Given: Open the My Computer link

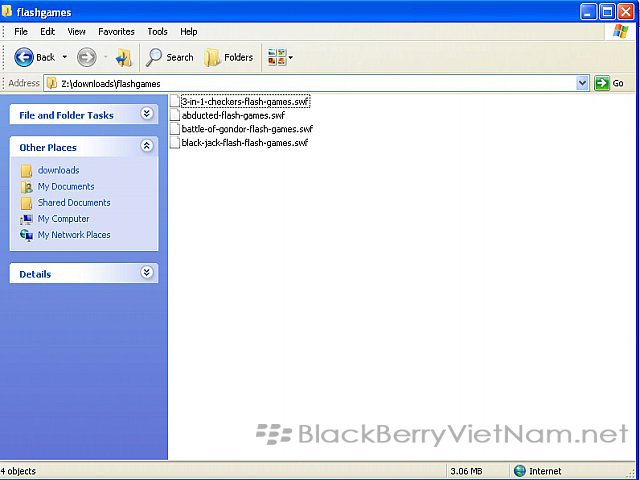Looking at the screenshot, I should coord(63,219).
